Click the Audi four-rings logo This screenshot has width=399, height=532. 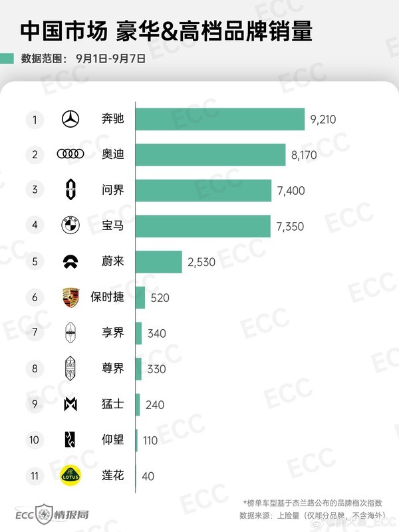point(70,155)
